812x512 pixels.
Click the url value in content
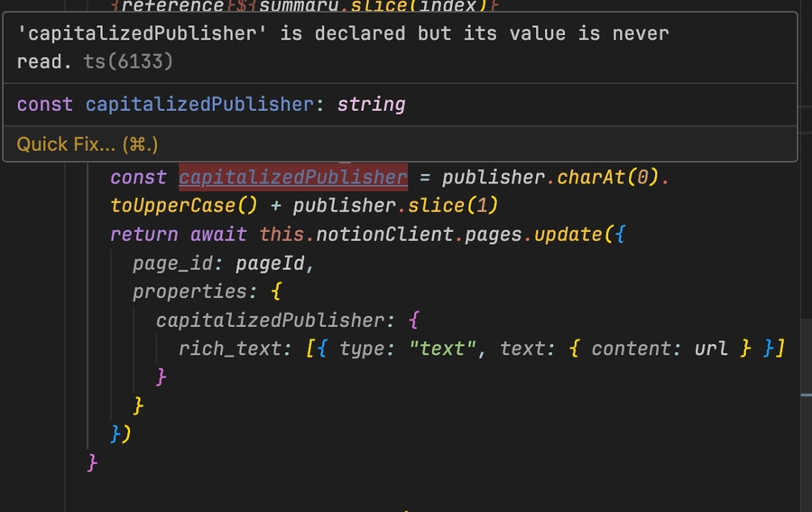(711, 349)
